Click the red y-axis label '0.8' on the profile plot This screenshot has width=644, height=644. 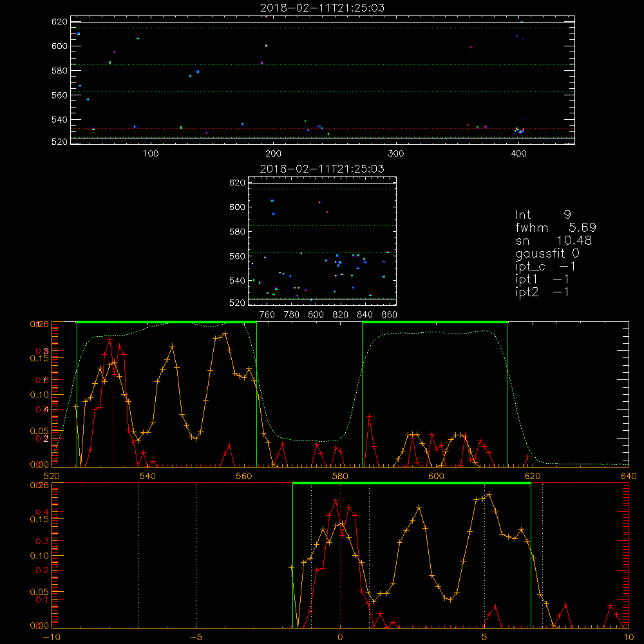coord(43,351)
